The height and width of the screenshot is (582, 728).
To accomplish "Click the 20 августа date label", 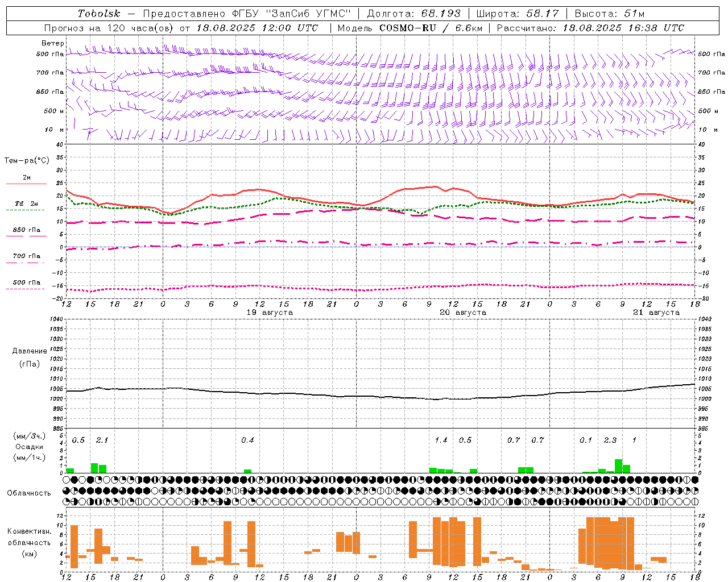I will click(463, 313).
